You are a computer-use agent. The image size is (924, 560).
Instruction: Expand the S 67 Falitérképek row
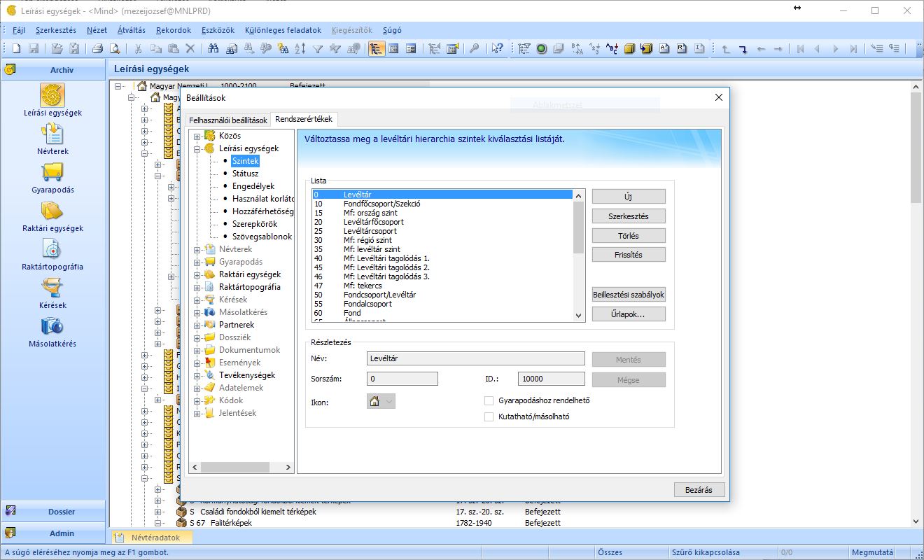coord(158,523)
